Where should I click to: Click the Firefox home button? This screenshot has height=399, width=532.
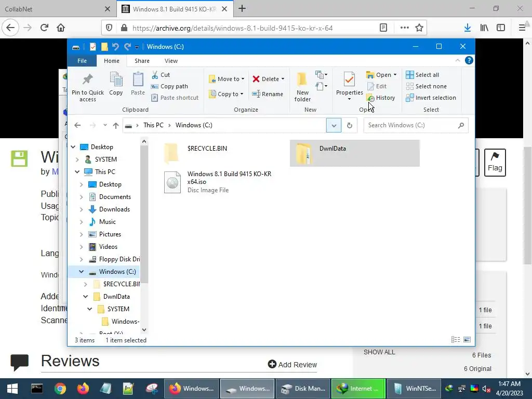pyautogui.click(x=61, y=28)
